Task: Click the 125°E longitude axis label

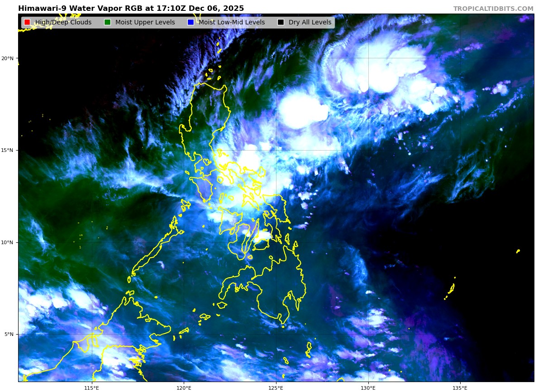Action: point(276,387)
